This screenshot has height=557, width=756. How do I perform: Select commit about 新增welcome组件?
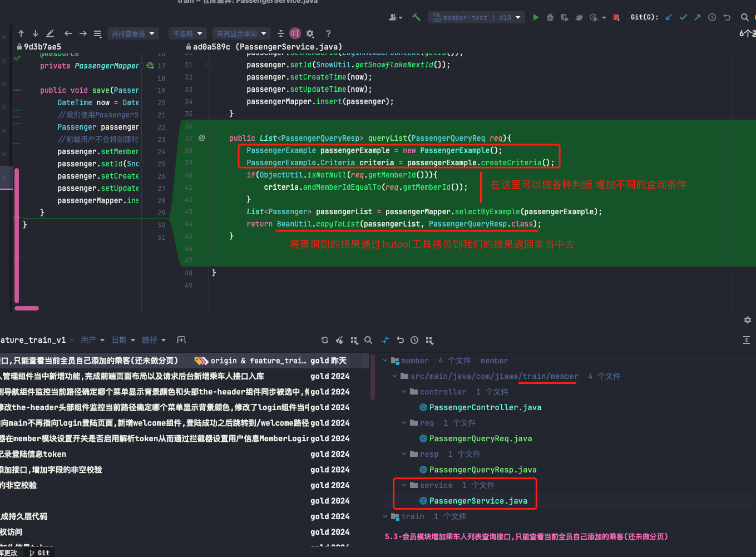click(184, 423)
